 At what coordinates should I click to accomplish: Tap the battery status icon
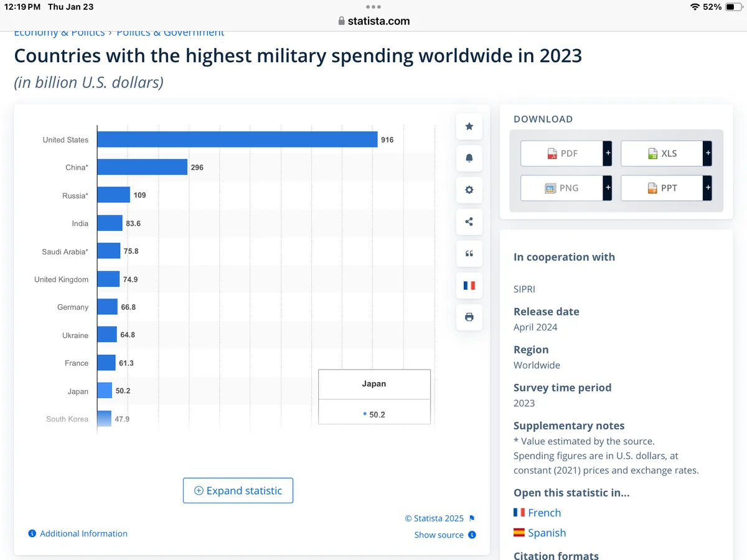coord(734,7)
